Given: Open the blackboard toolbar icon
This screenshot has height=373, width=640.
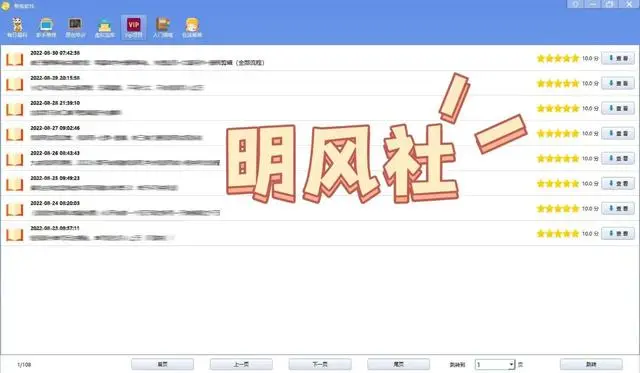Looking at the screenshot, I should pyautogui.click(x=76, y=27).
